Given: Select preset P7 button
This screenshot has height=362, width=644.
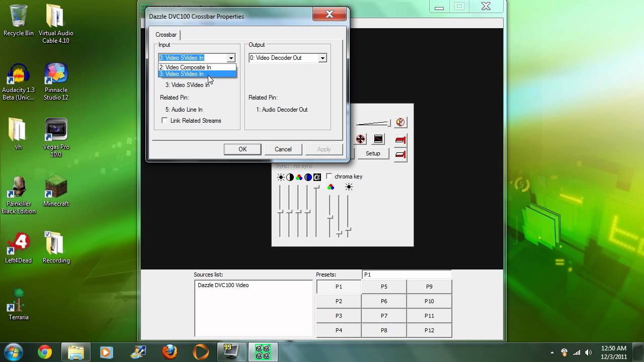Looking at the screenshot, I should tap(384, 316).
